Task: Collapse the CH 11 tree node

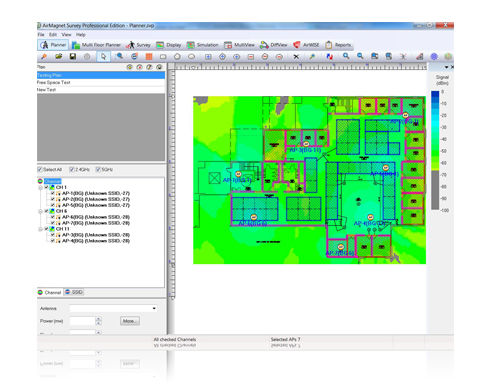Action: coord(41,229)
